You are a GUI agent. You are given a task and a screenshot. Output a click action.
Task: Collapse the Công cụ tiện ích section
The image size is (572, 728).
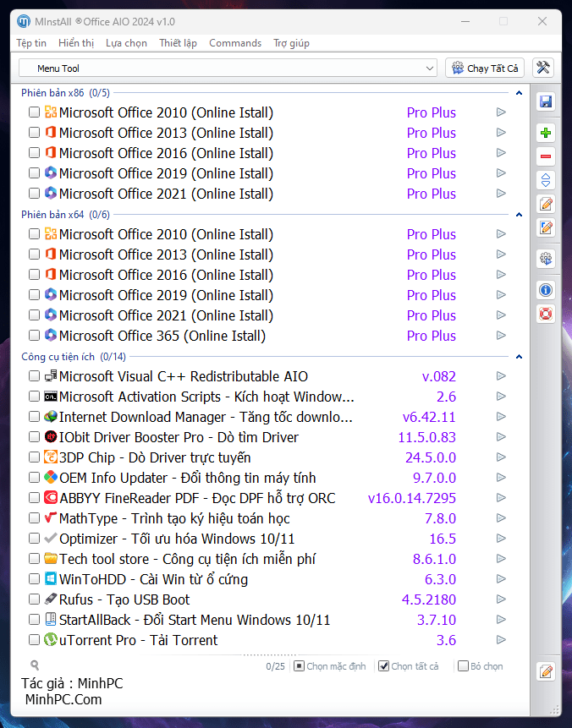coord(519,357)
